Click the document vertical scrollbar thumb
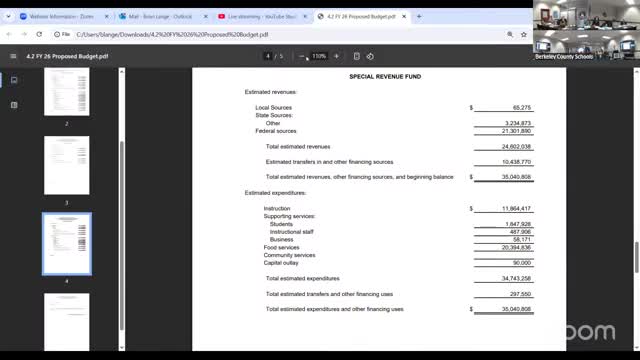 636,257
